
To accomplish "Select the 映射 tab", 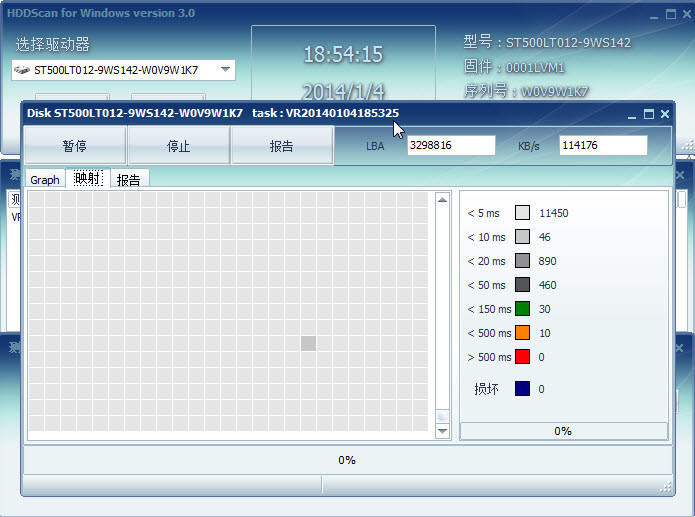I will pos(88,178).
